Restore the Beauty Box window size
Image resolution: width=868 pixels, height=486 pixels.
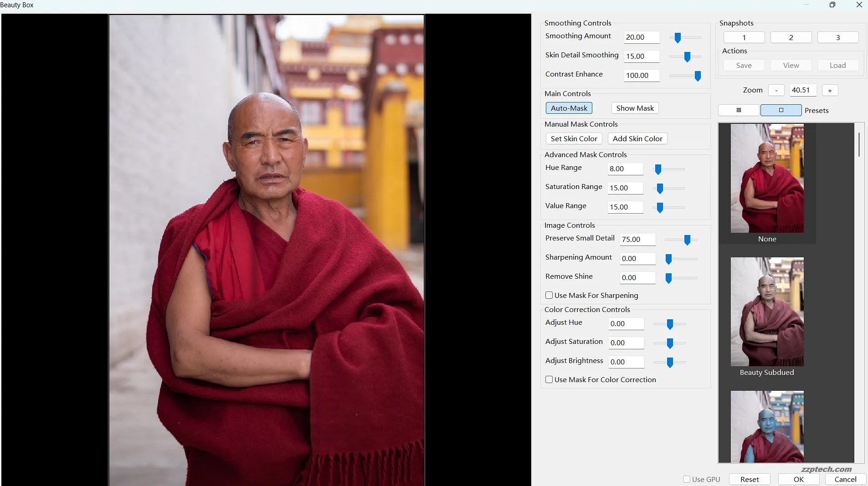[x=832, y=5]
